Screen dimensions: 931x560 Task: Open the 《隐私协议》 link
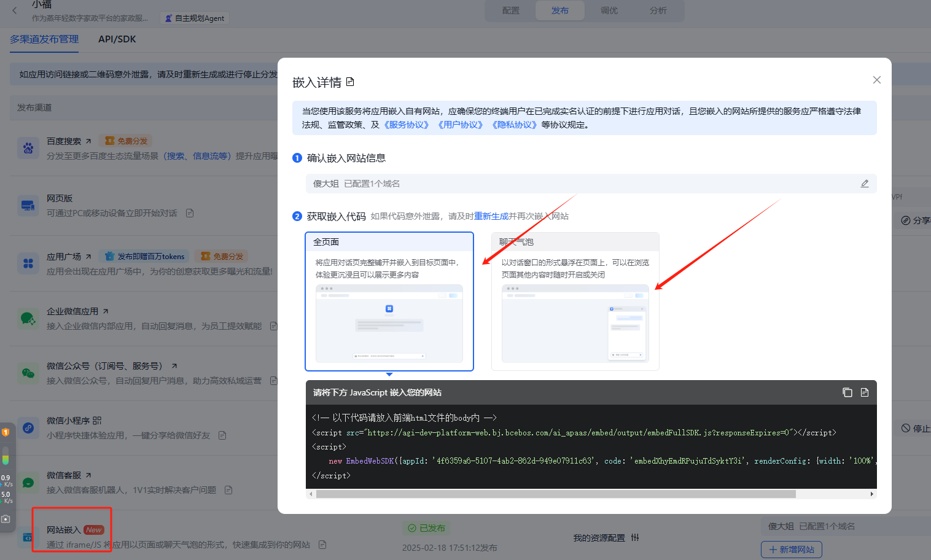tap(514, 125)
